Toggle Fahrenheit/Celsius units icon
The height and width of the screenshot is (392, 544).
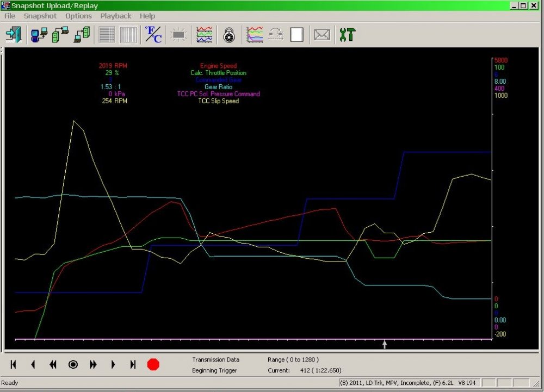[153, 35]
